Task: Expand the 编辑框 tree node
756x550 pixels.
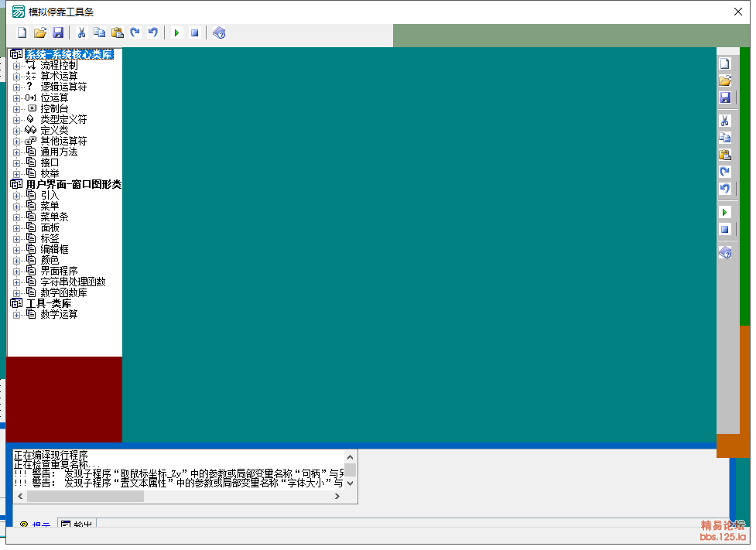Action: pos(16,250)
